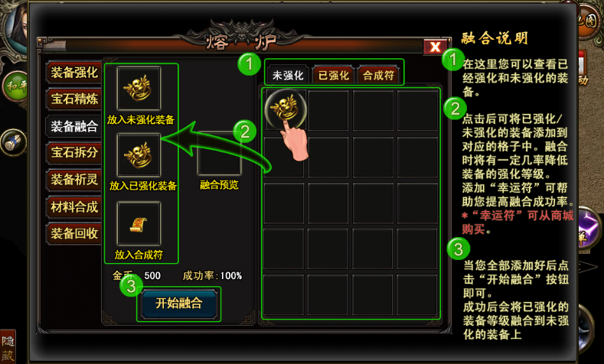Go to 宝石拆分 section
The width and height of the screenshot is (604, 364).
74,152
